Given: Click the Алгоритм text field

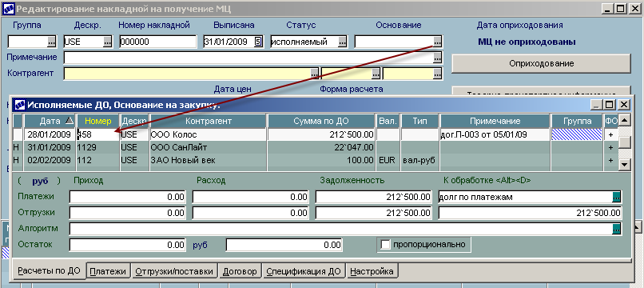Looking at the screenshot, I should pyautogui.click(x=341, y=229).
